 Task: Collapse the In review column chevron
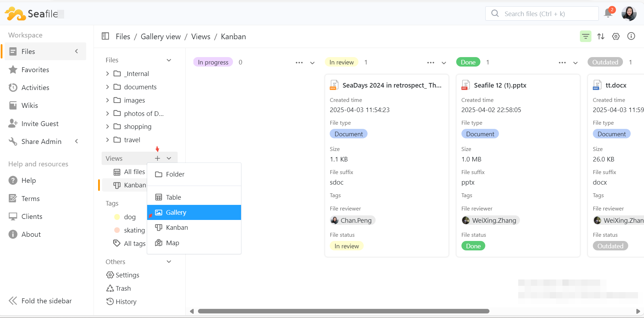coord(444,63)
